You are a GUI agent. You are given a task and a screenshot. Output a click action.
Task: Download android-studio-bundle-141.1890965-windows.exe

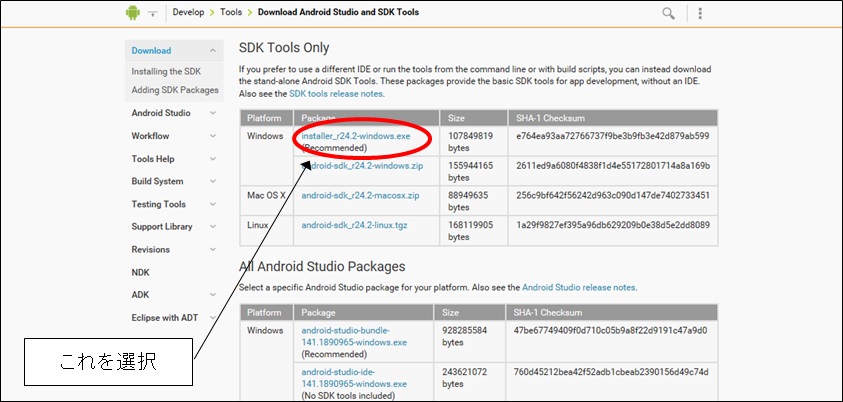pyautogui.click(x=354, y=336)
